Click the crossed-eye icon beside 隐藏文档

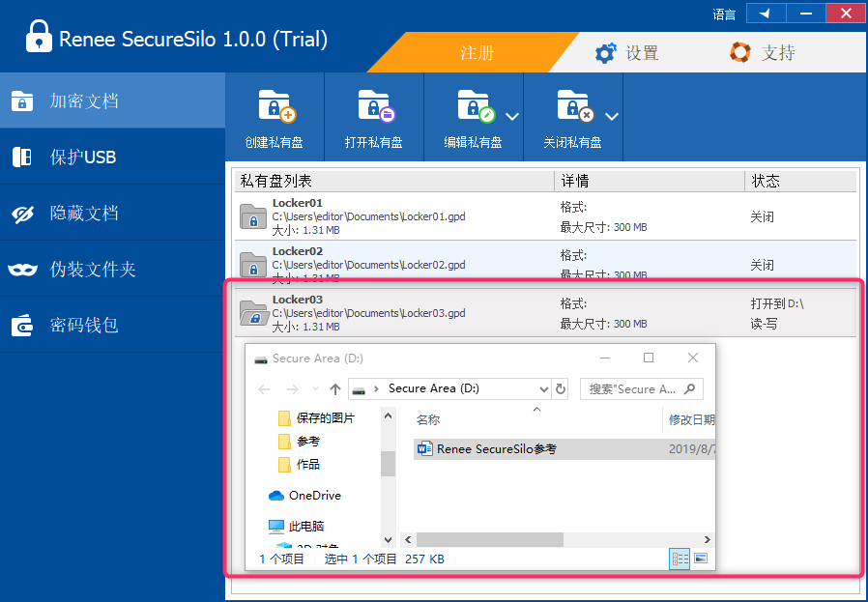pos(22,214)
